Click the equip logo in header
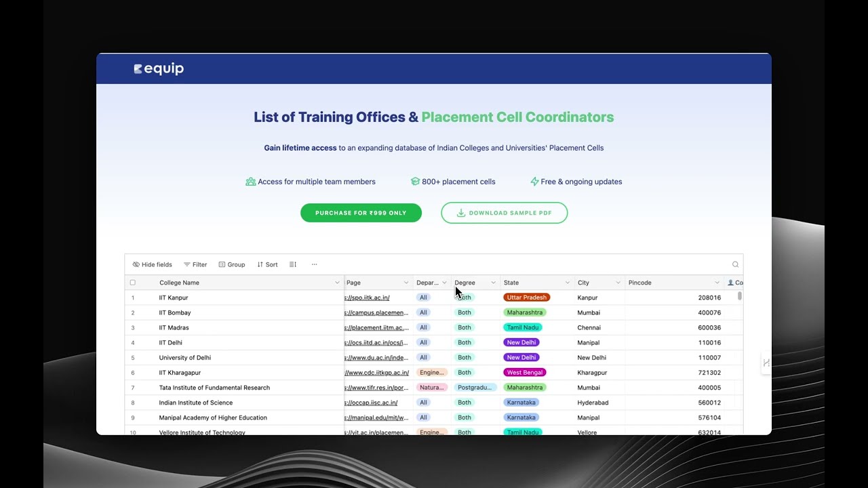 pyautogui.click(x=159, y=68)
